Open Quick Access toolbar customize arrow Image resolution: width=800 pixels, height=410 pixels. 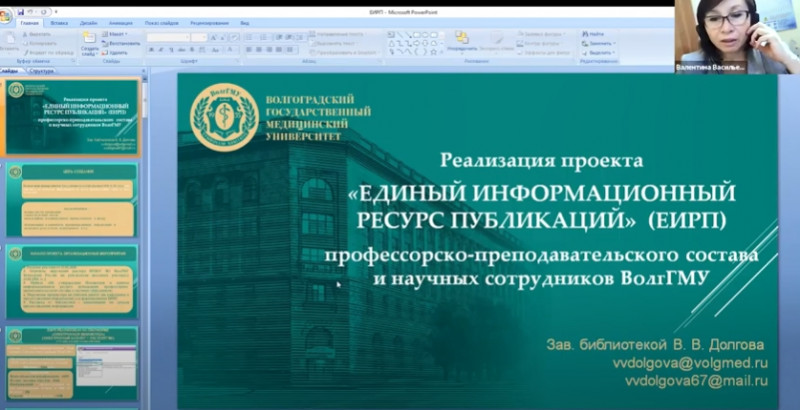pos(56,12)
